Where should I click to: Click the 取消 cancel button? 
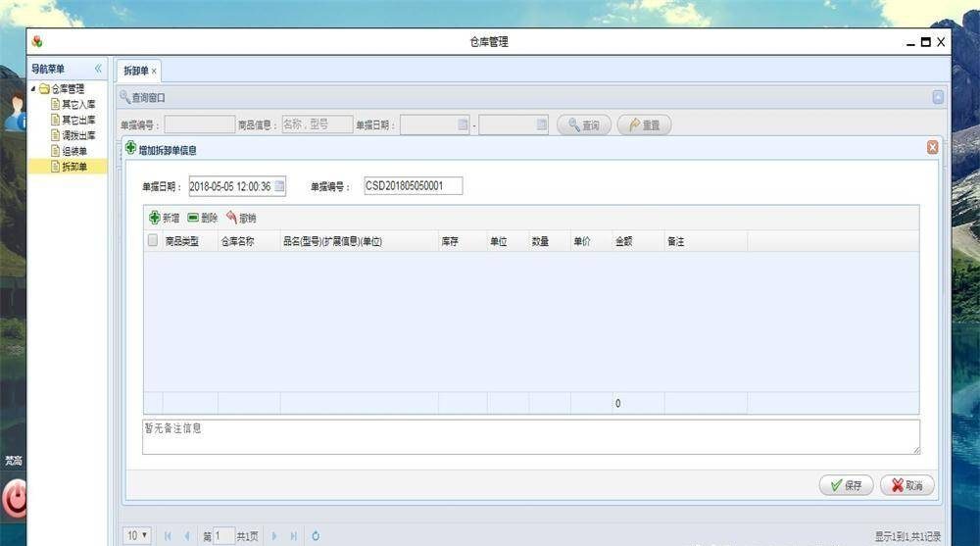click(906, 484)
